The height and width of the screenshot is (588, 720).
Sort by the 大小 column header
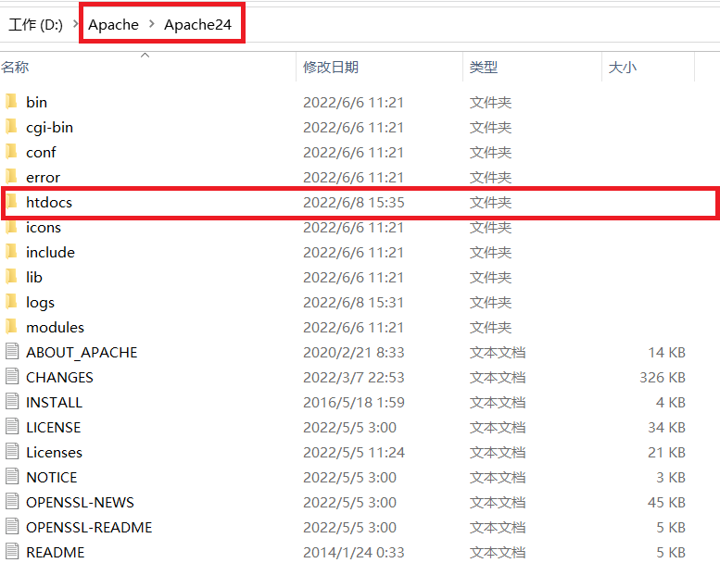(622, 67)
